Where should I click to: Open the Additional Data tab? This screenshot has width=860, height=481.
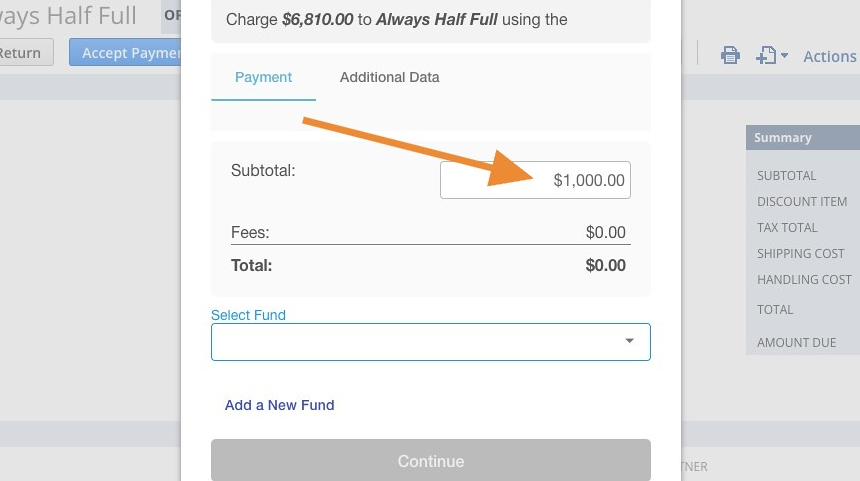pos(389,77)
